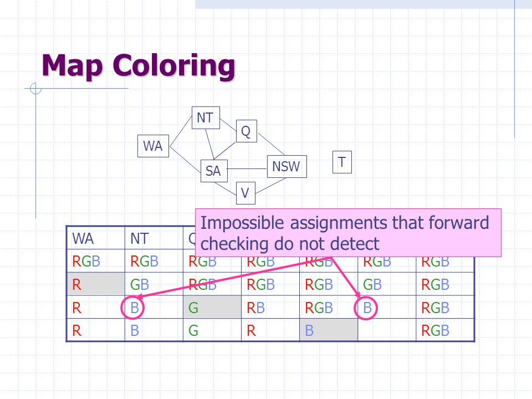Click the bottom-row B in the NT column
532x399 pixels.
click(x=154, y=330)
